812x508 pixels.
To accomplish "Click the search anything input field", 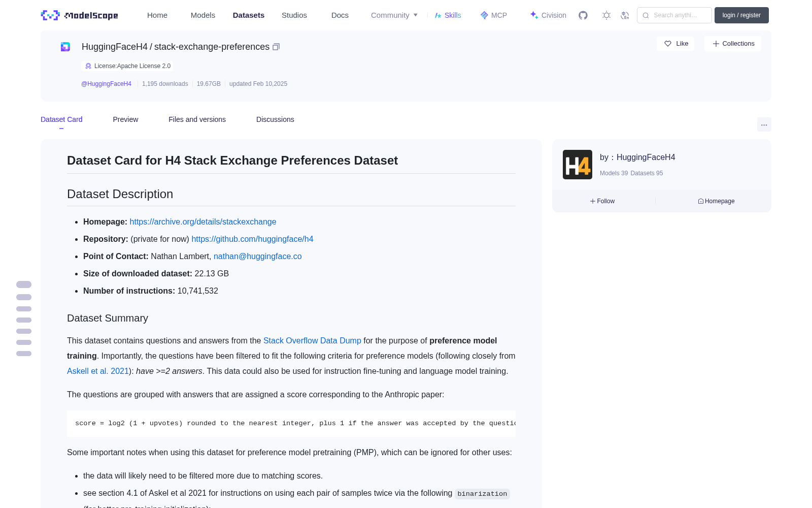I will tap(674, 15).
